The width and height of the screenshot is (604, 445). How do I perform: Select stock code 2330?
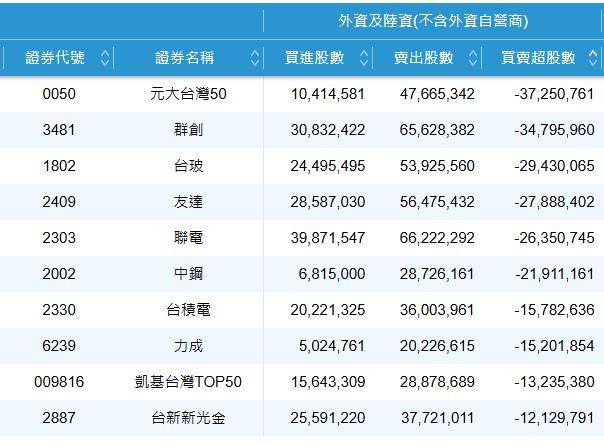tap(59, 310)
